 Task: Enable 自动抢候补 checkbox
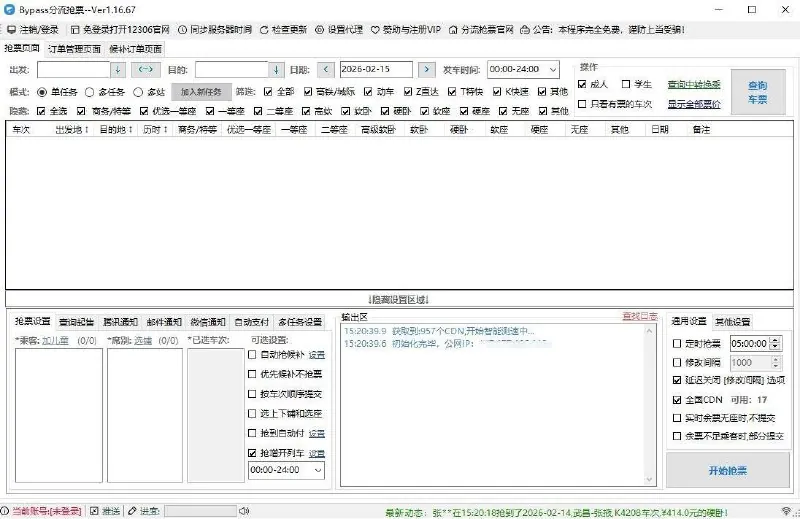[x=252, y=354]
